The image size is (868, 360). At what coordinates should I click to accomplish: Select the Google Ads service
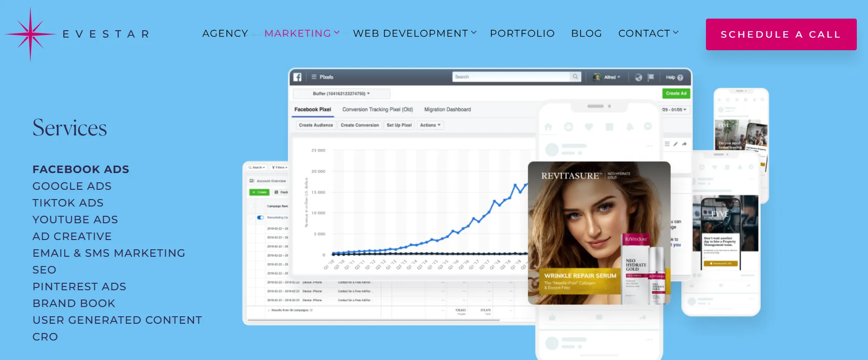(x=72, y=186)
